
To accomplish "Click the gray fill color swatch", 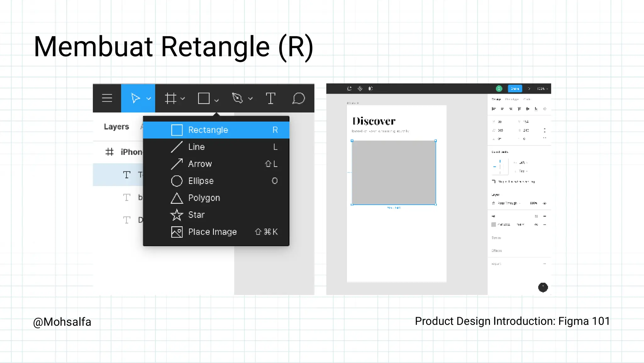I will pyautogui.click(x=494, y=224).
